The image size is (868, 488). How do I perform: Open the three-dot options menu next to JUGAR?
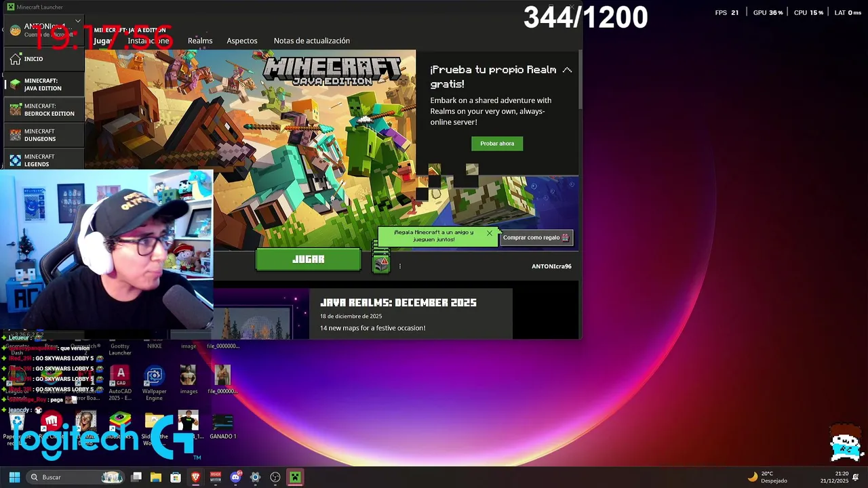tap(400, 266)
